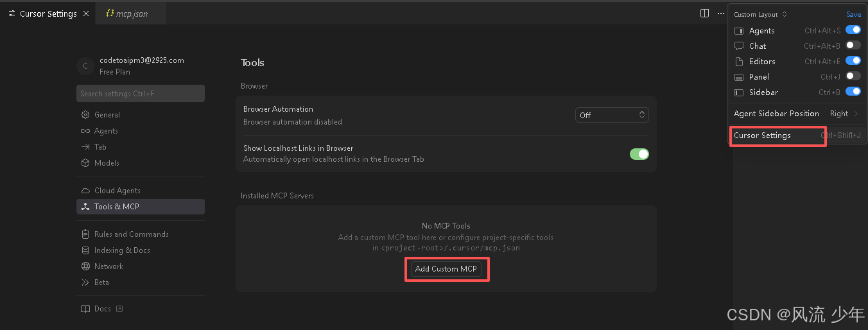Open the Cloud Agents settings section
The image size is (868, 330).
pos(141,191)
